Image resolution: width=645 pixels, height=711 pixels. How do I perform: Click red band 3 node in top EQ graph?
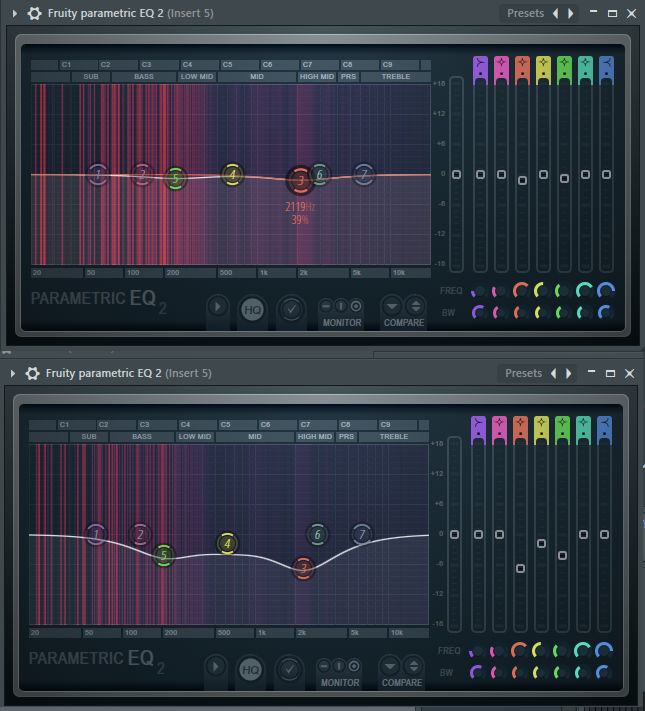(300, 180)
